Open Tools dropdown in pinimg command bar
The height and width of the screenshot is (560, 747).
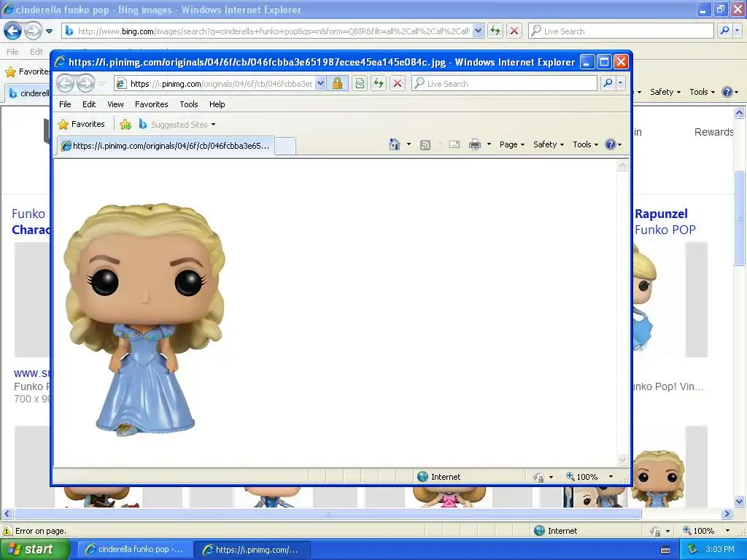(585, 144)
